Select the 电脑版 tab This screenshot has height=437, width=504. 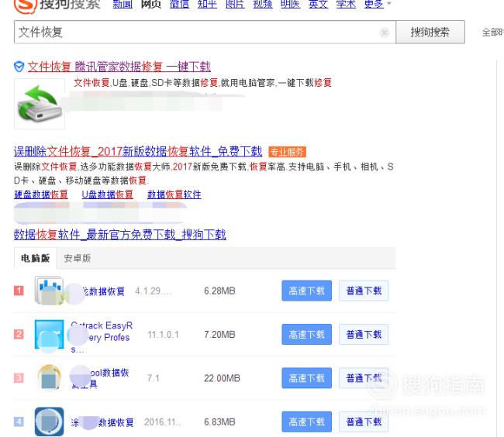(35, 258)
